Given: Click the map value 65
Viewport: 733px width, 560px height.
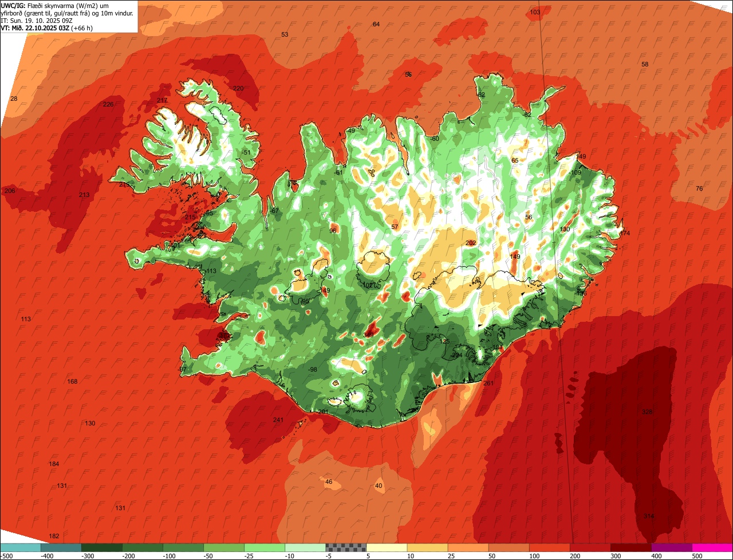Looking at the screenshot, I should click(x=515, y=160).
